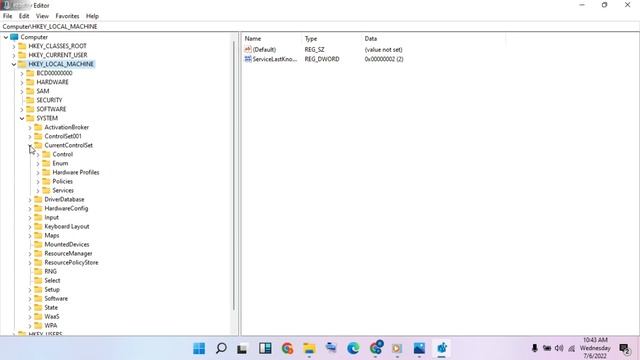The image size is (640, 360).
Task: Collapse the Computer root node
Action: coord(6,37)
